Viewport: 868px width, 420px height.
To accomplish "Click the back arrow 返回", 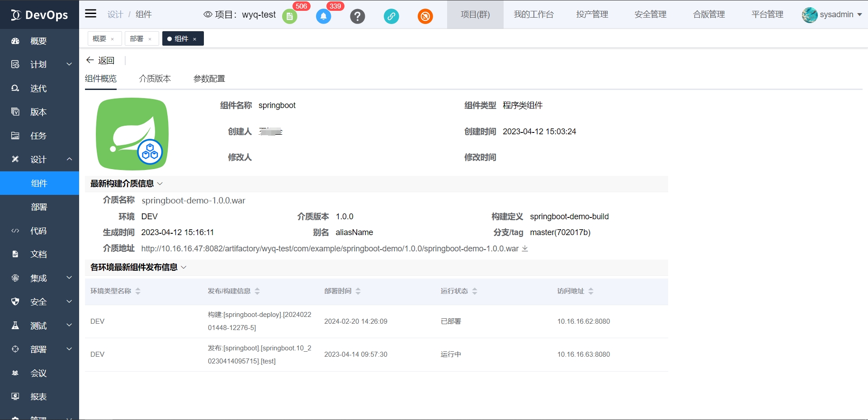I will [x=100, y=61].
